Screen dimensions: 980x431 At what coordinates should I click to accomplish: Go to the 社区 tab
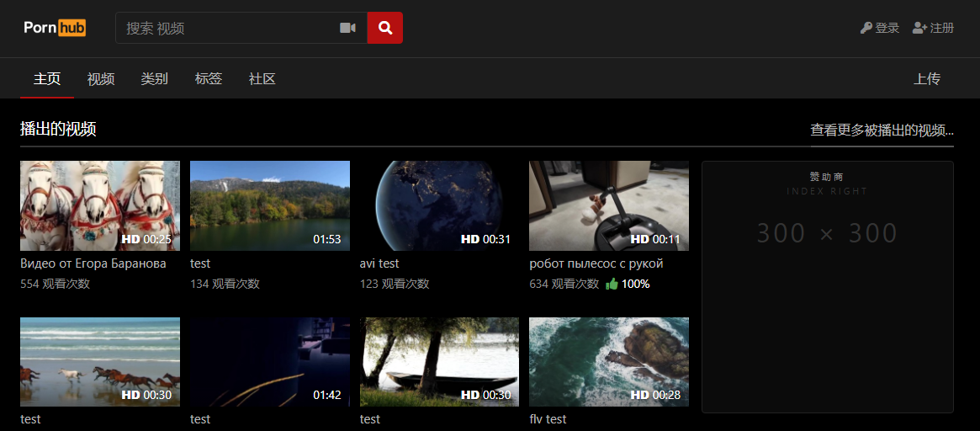point(262,79)
